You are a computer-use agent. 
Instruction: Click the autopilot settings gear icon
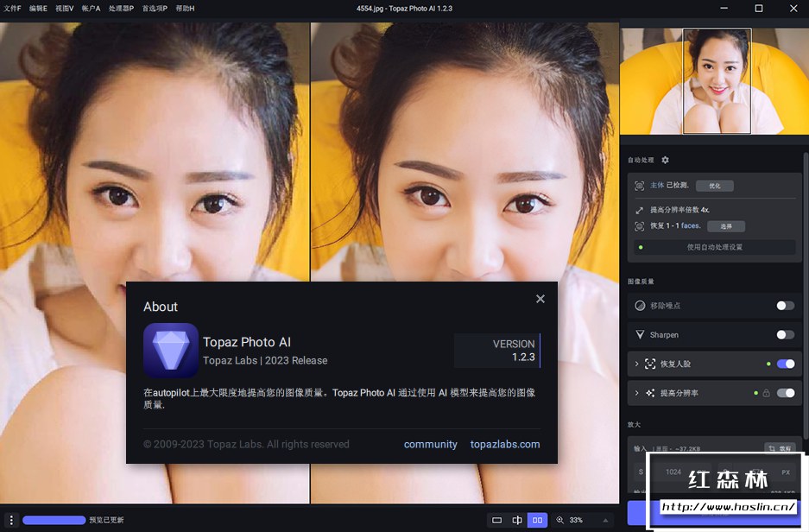pos(665,160)
